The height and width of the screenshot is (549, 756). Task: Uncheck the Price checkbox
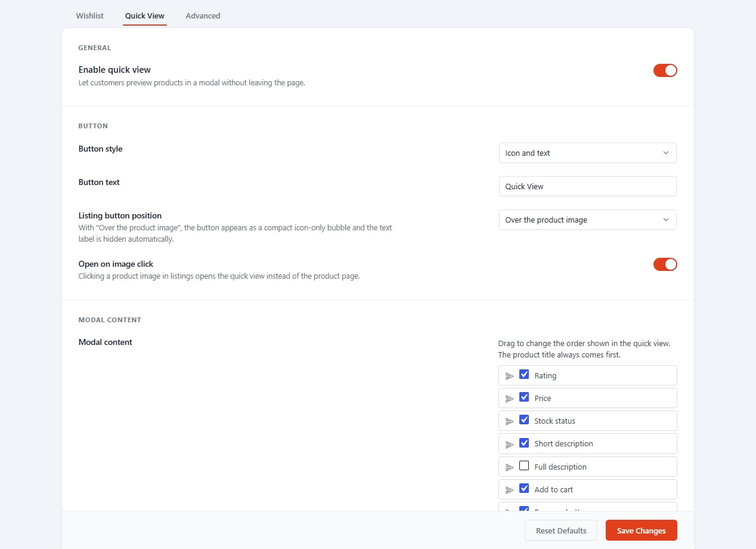tap(524, 397)
